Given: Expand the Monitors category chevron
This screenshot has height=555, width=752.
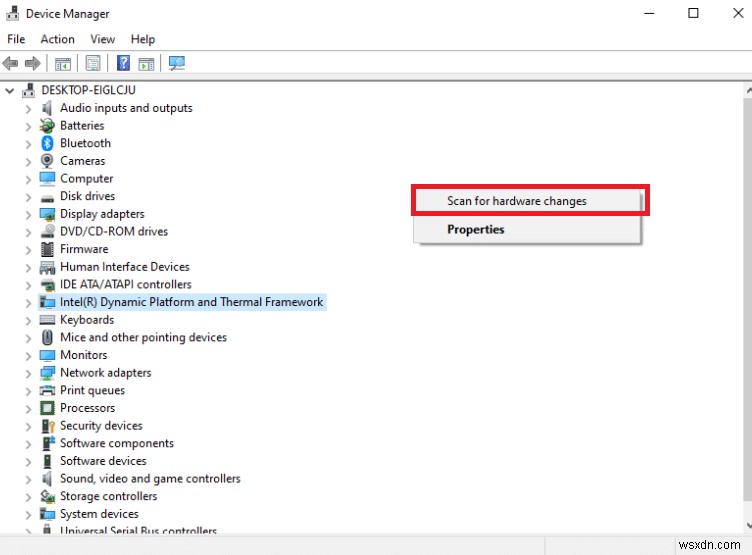Looking at the screenshot, I should pos(28,355).
